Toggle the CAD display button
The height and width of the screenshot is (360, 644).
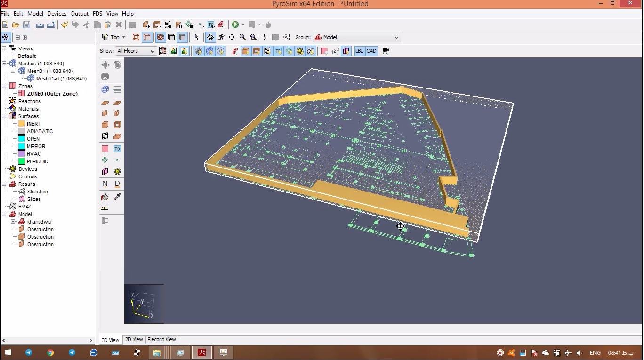(371, 51)
